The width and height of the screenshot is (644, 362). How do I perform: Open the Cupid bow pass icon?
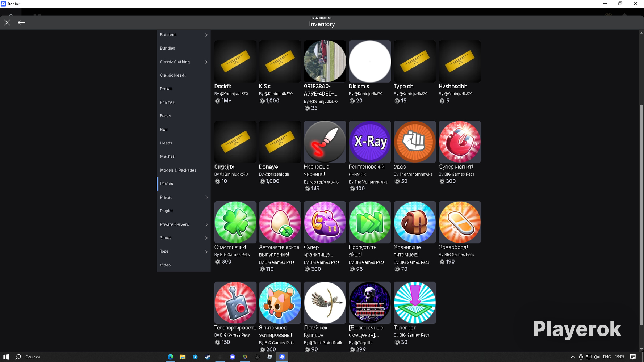click(x=325, y=303)
